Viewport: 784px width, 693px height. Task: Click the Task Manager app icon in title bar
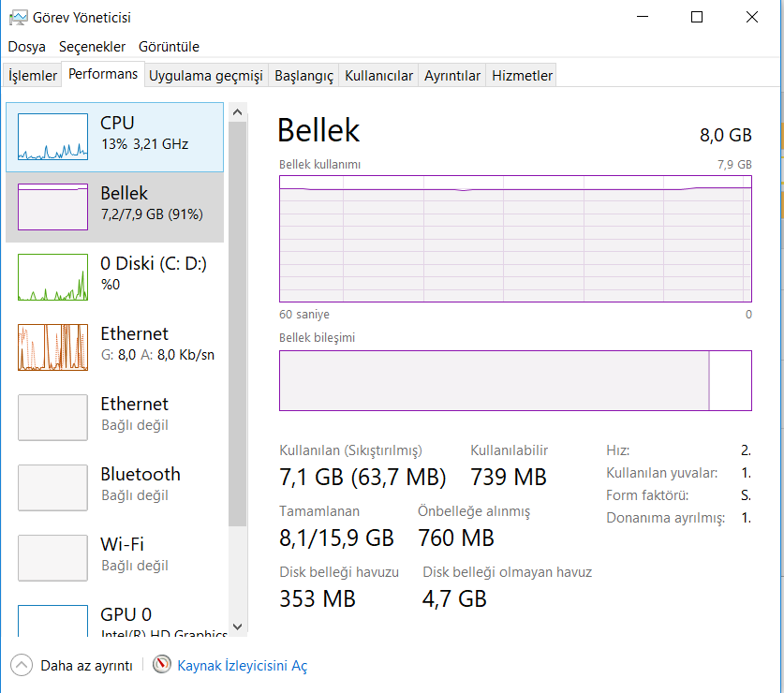click(x=18, y=17)
